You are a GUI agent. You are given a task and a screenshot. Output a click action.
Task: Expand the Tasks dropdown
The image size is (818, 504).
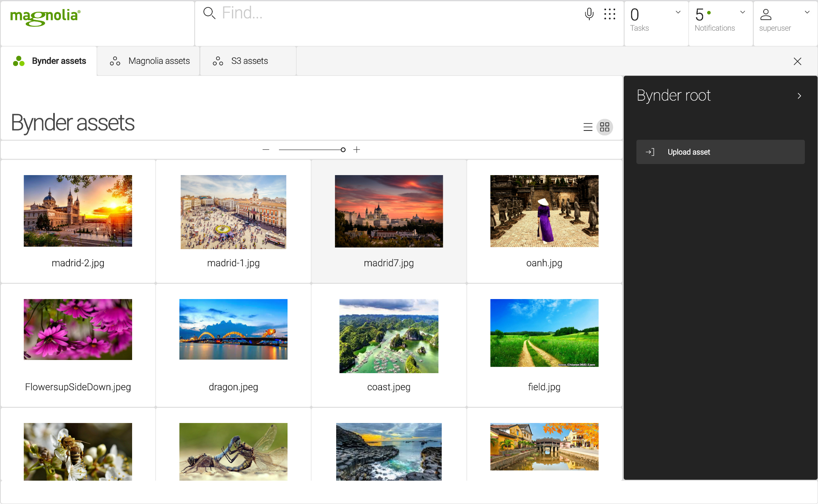click(678, 12)
